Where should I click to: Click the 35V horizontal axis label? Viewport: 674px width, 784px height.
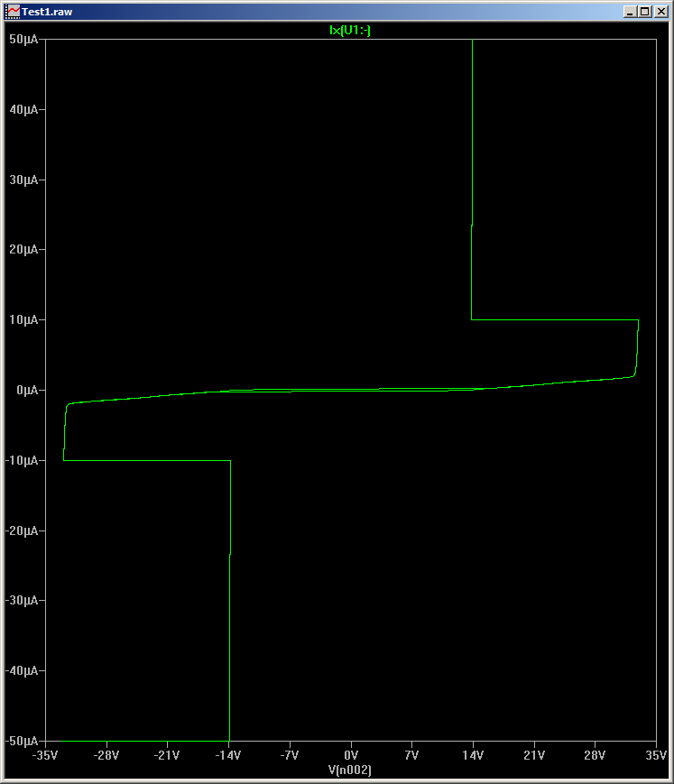(656, 755)
